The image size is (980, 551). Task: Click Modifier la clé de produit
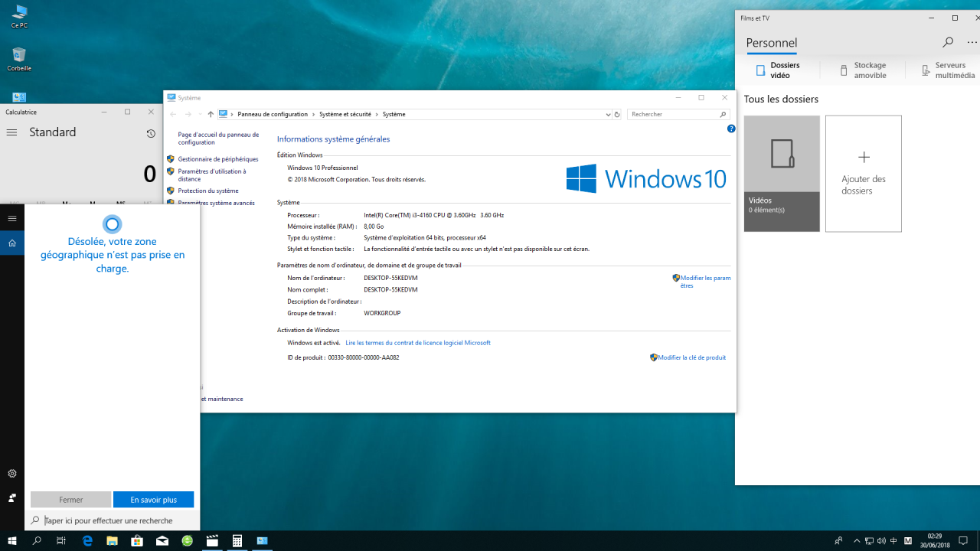[691, 357]
